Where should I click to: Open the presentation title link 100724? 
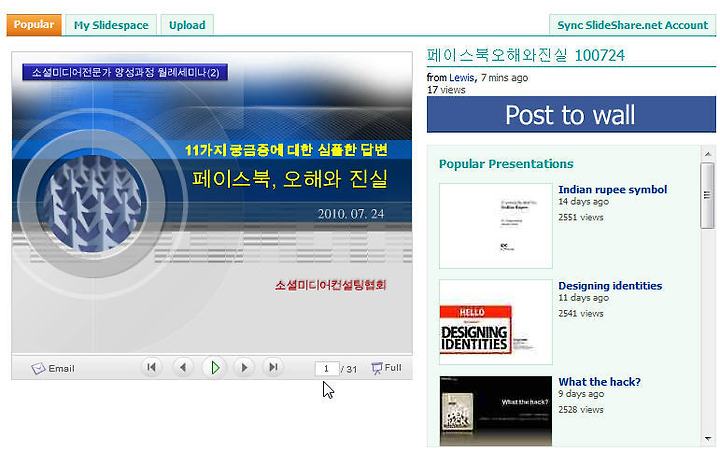525,56
